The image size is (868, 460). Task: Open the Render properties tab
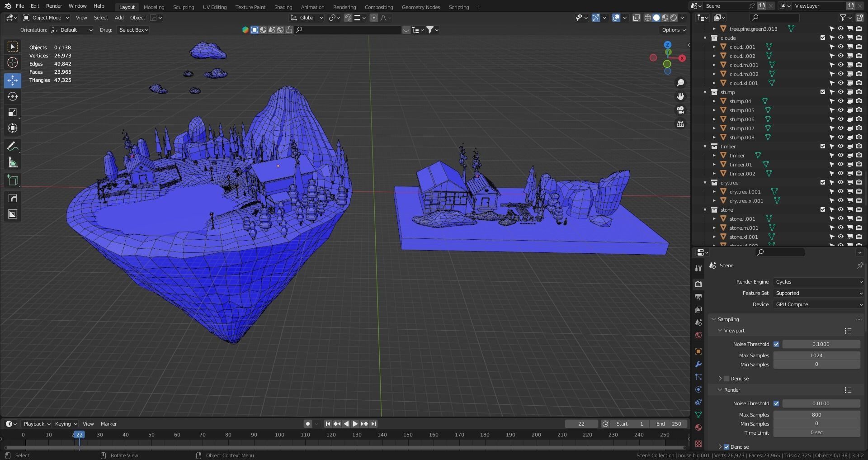click(x=698, y=284)
